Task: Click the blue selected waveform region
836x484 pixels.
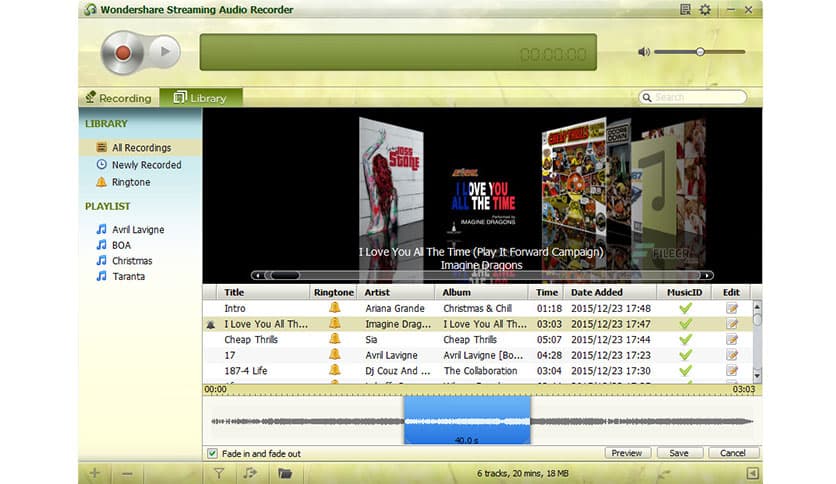Action: click(467, 420)
